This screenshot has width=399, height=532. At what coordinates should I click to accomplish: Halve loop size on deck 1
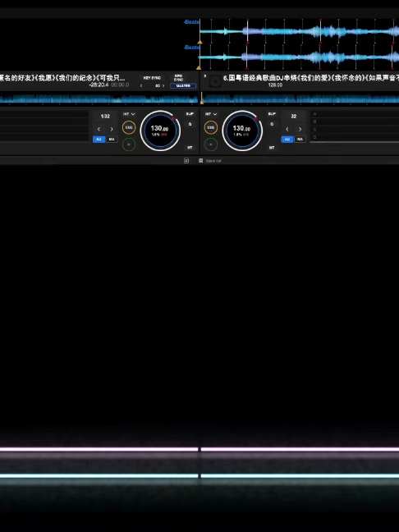[x=99, y=129]
